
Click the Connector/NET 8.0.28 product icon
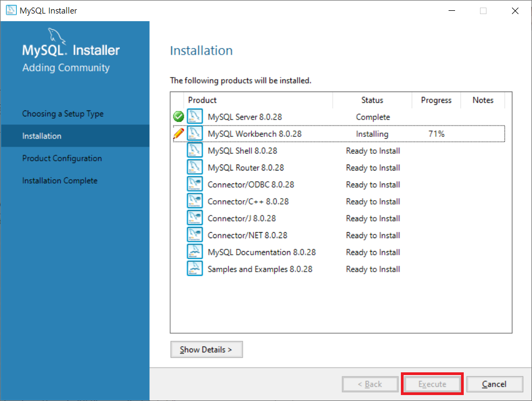[194, 234]
